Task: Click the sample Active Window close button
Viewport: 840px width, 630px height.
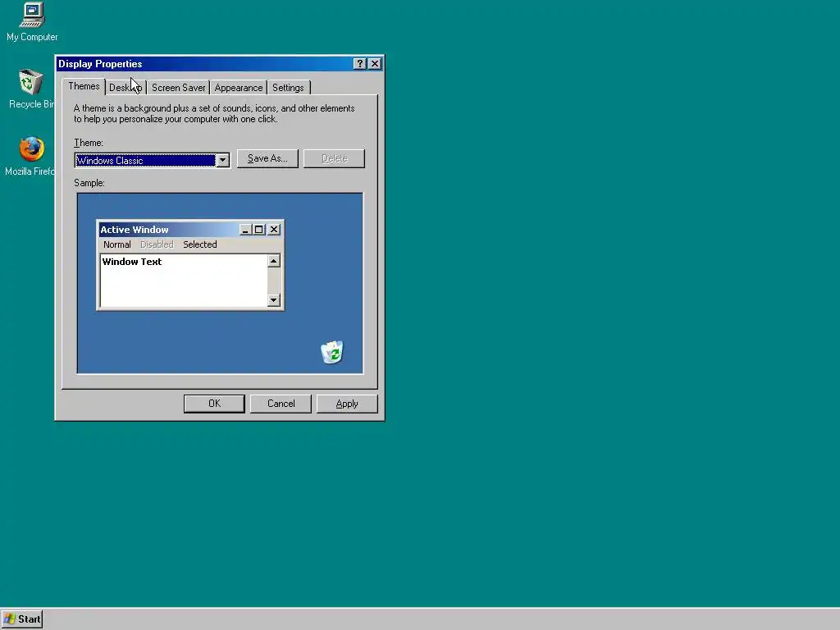Action: coord(274,230)
